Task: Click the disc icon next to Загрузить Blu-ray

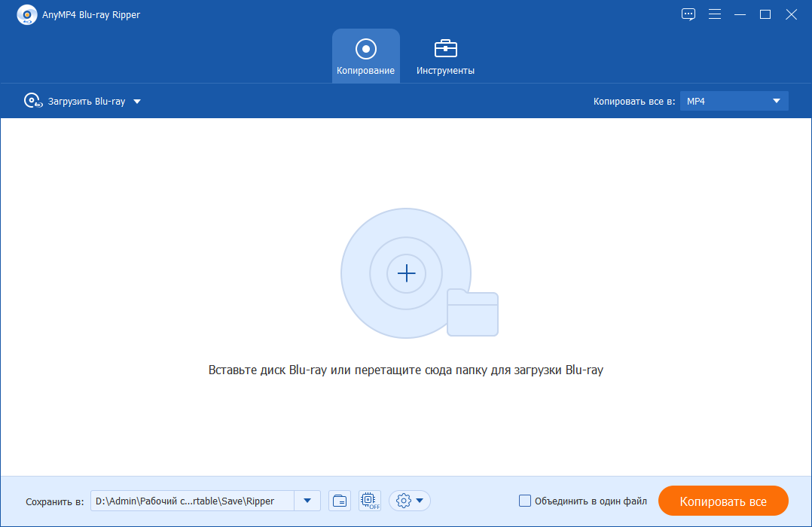Action: pos(33,100)
